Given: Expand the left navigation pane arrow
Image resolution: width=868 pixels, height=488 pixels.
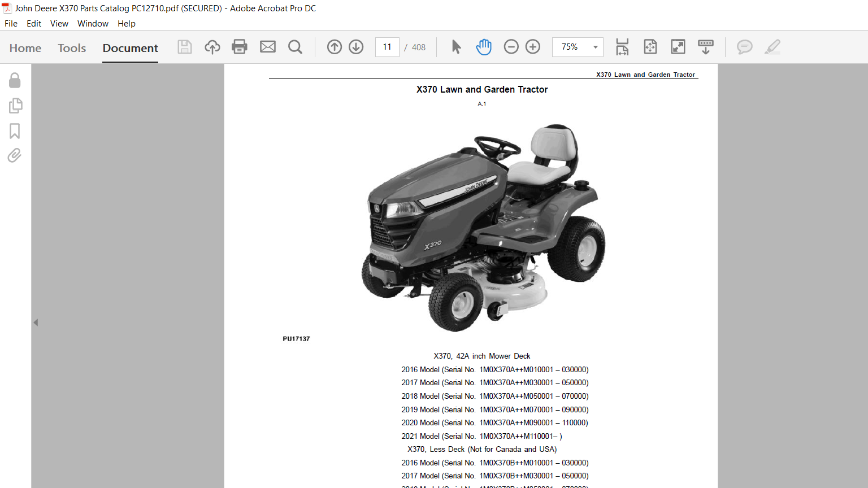Looking at the screenshot, I should click(x=36, y=323).
